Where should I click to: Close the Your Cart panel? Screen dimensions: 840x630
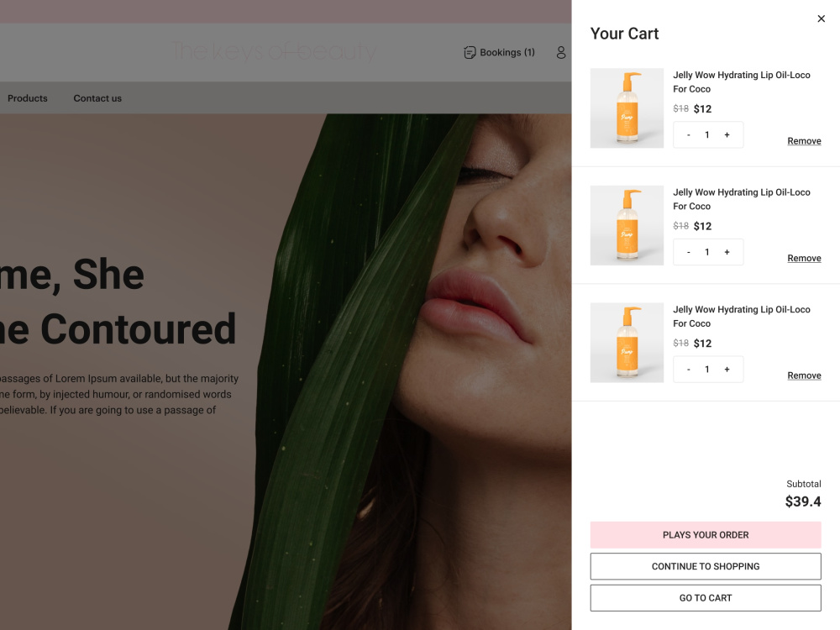(x=821, y=18)
